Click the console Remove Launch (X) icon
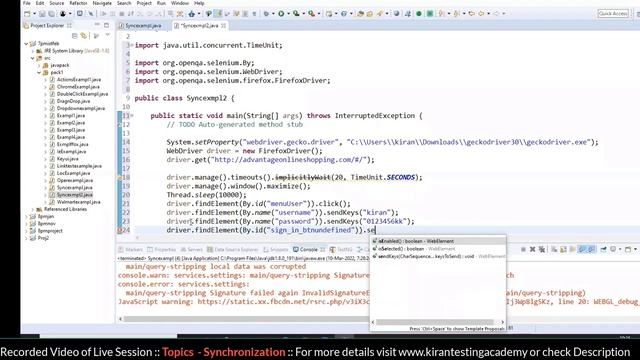 (532, 249)
